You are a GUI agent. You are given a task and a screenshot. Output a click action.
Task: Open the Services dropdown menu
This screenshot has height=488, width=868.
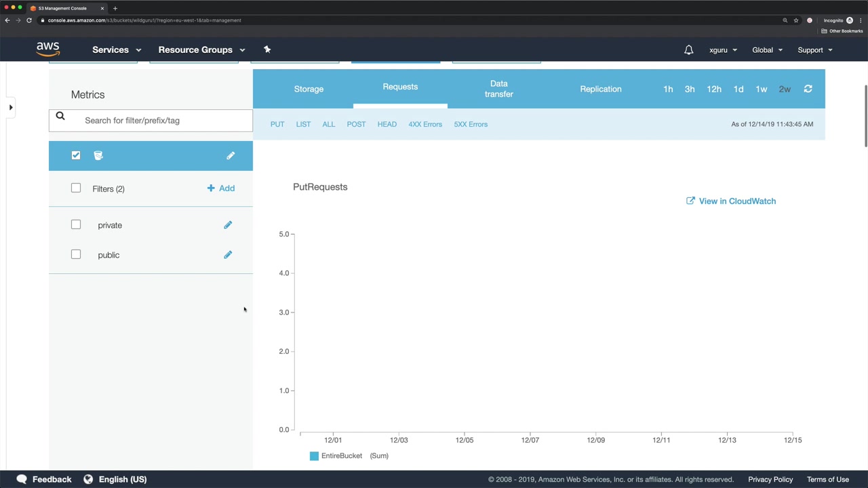click(x=117, y=49)
